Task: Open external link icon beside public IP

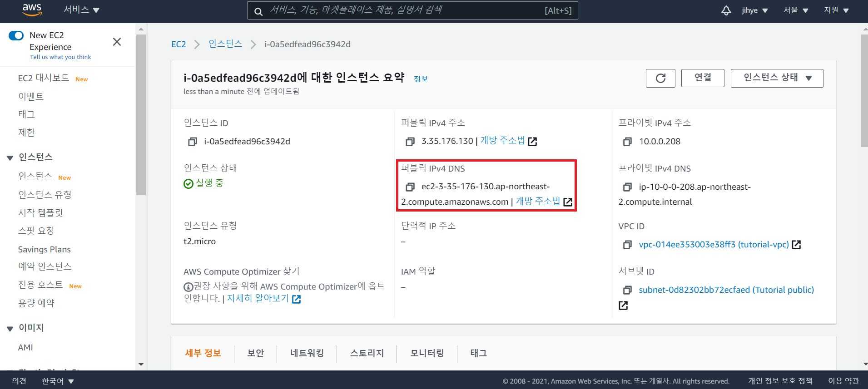Action: click(532, 142)
